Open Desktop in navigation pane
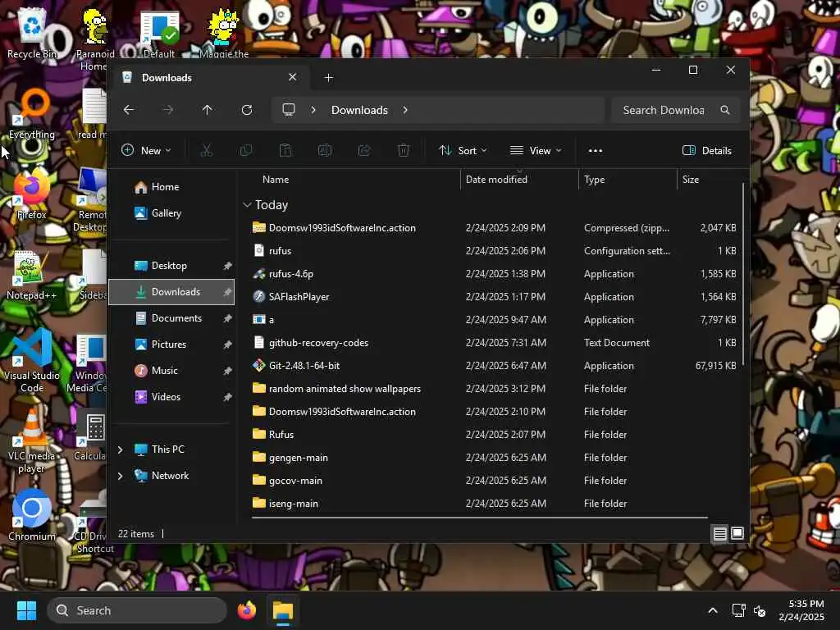 [x=171, y=266]
